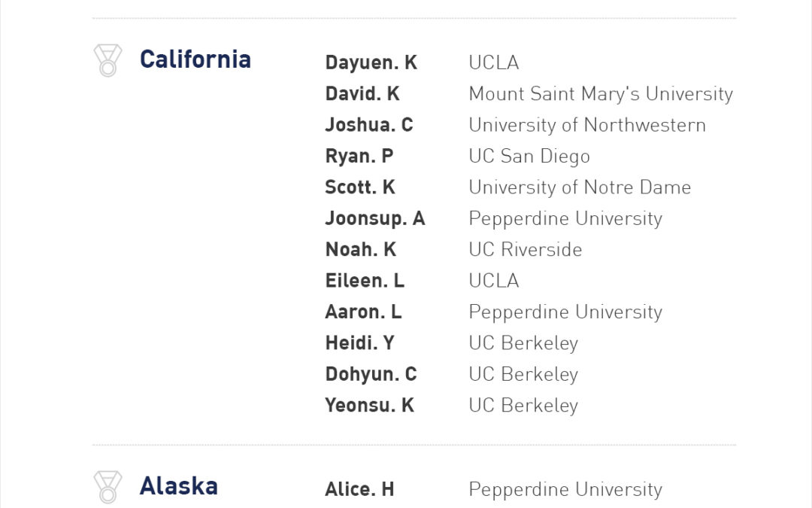
Task: Click the name Eileen. L
Action: [365, 281]
